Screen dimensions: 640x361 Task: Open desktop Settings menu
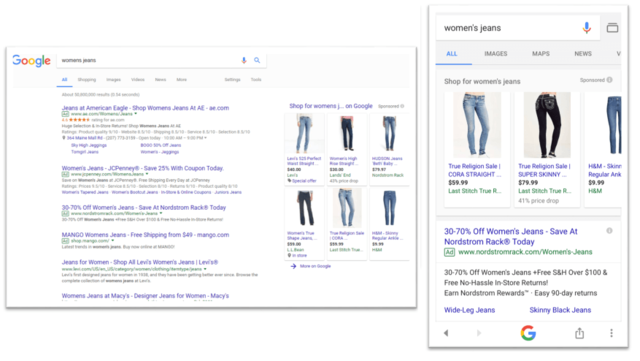[x=232, y=80]
